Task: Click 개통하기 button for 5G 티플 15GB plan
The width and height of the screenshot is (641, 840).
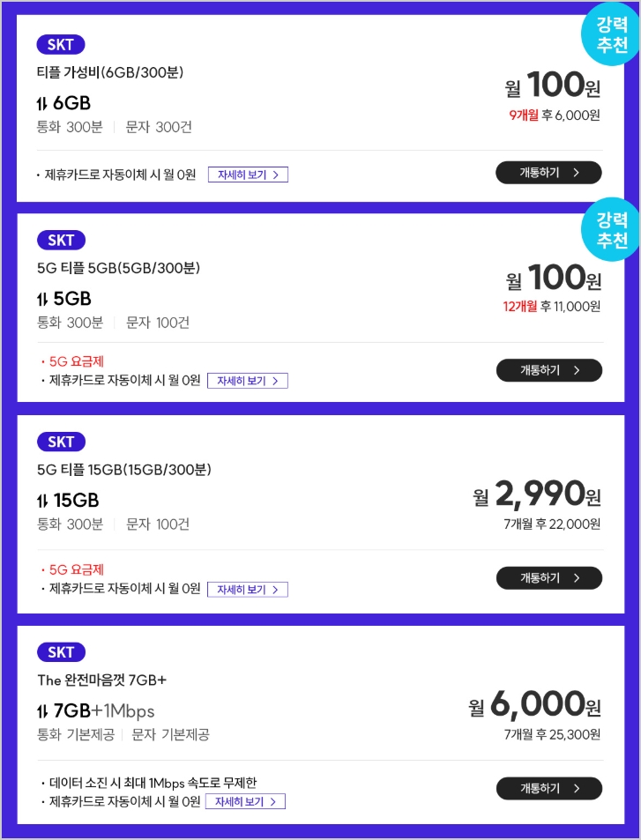Action: (548, 578)
